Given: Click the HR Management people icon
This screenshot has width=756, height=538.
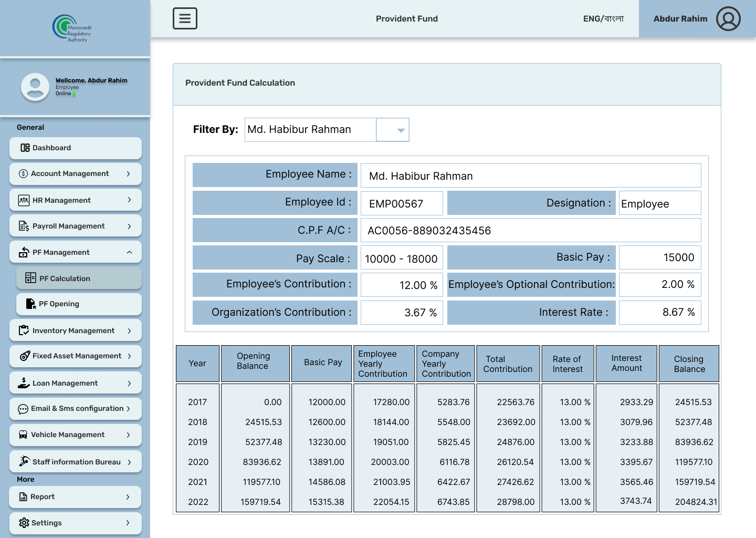Looking at the screenshot, I should 24,200.
